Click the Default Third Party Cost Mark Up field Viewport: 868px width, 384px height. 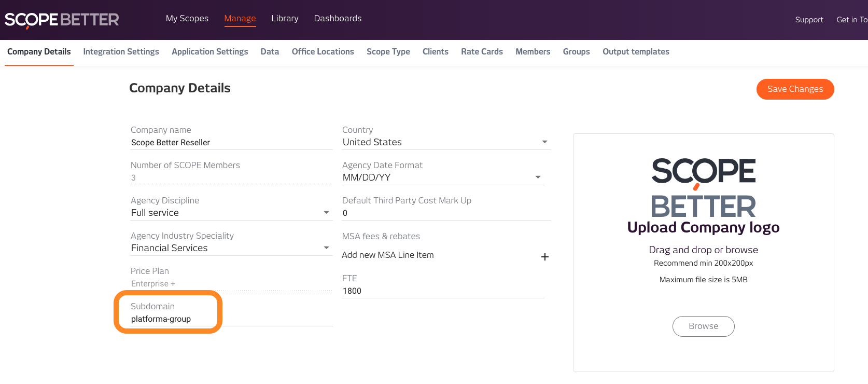(x=446, y=213)
